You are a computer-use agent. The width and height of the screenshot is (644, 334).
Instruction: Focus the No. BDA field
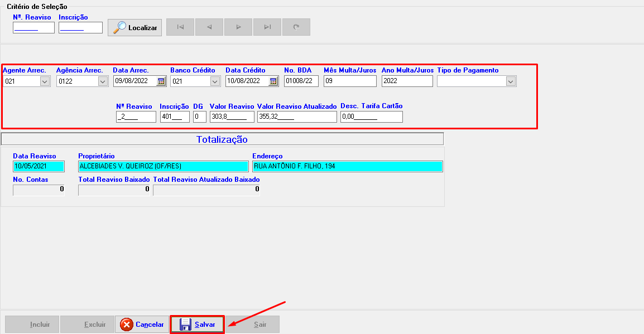[x=301, y=81]
